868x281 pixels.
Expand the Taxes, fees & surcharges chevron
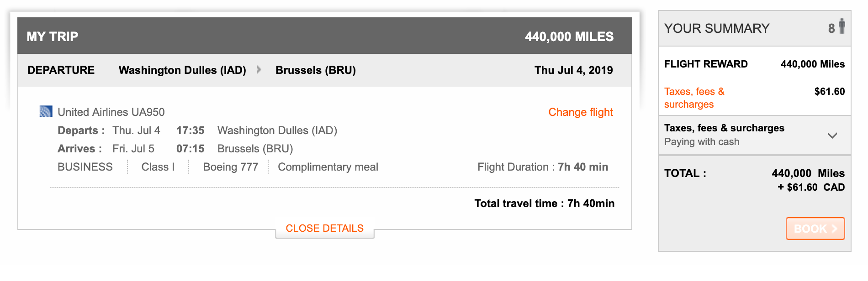click(x=832, y=135)
